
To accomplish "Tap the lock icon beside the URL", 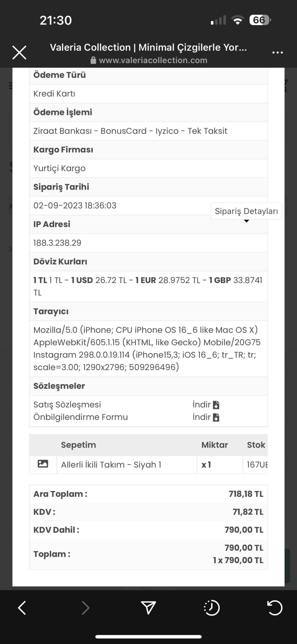I will tap(93, 61).
